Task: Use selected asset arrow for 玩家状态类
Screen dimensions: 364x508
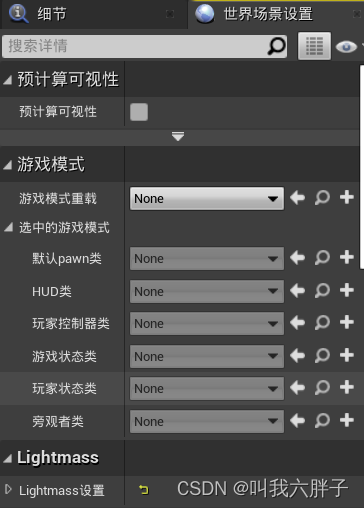Action: (297, 388)
